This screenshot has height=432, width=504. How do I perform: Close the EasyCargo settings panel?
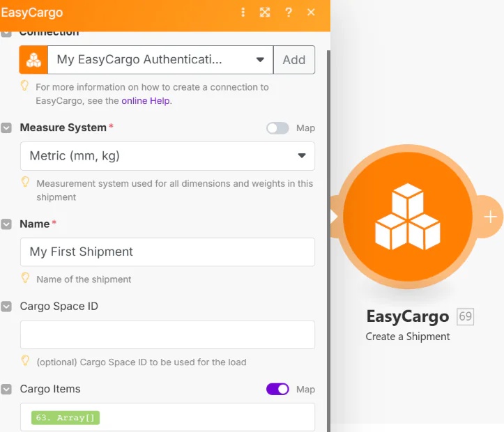[311, 13]
